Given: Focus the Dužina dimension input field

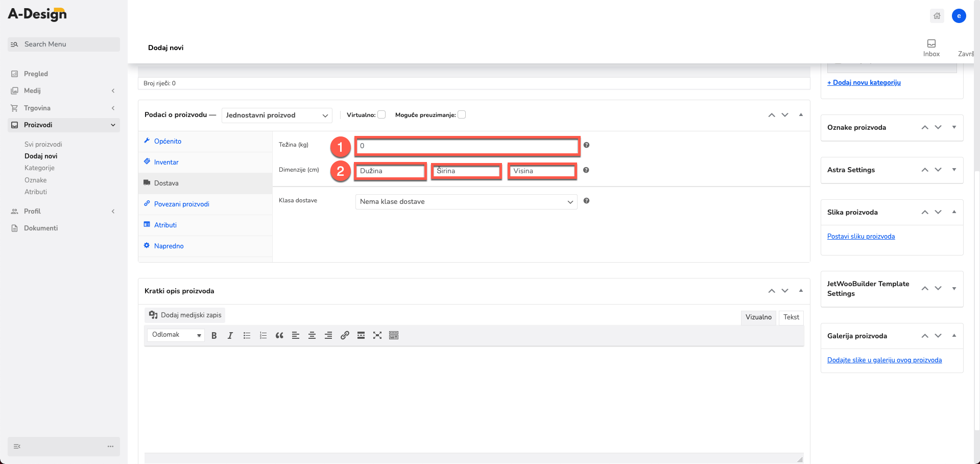Looking at the screenshot, I should (391, 171).
